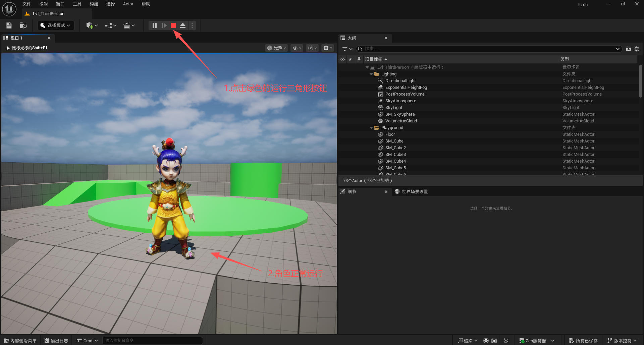Collapse the Lvl_ThirdPerson world tree node

(367, 67)
